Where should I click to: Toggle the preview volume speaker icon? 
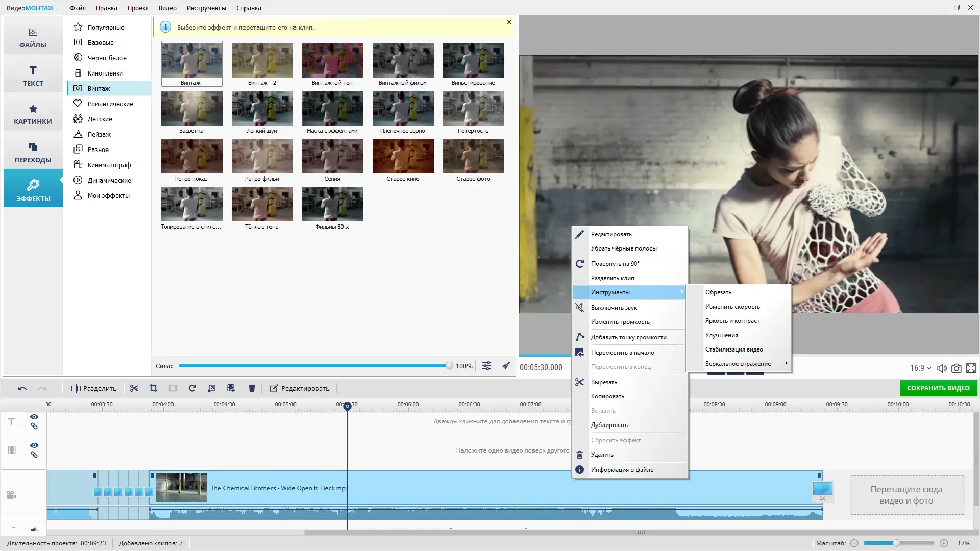point(942,368)
